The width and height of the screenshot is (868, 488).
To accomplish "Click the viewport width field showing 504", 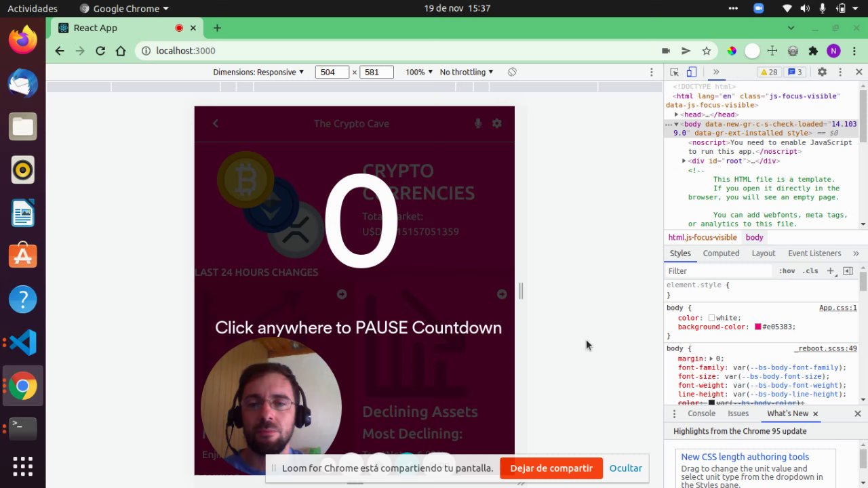I will click(332, 72).
